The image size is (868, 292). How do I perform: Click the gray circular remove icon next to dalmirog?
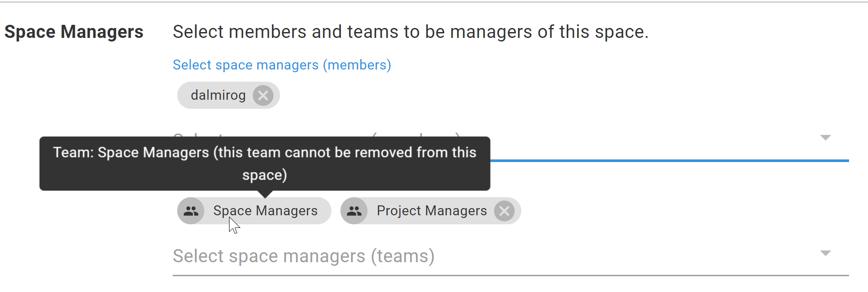tap(264, 95)
